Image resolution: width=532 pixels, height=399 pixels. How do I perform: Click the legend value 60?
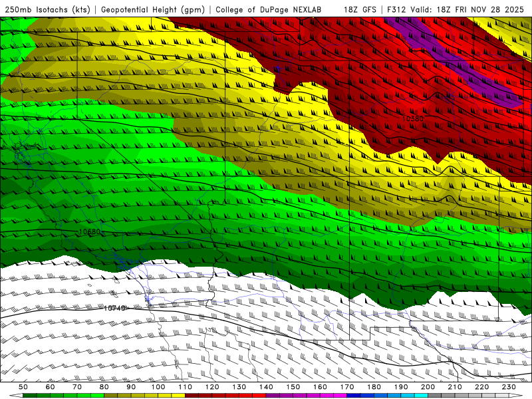click(51, 387)
